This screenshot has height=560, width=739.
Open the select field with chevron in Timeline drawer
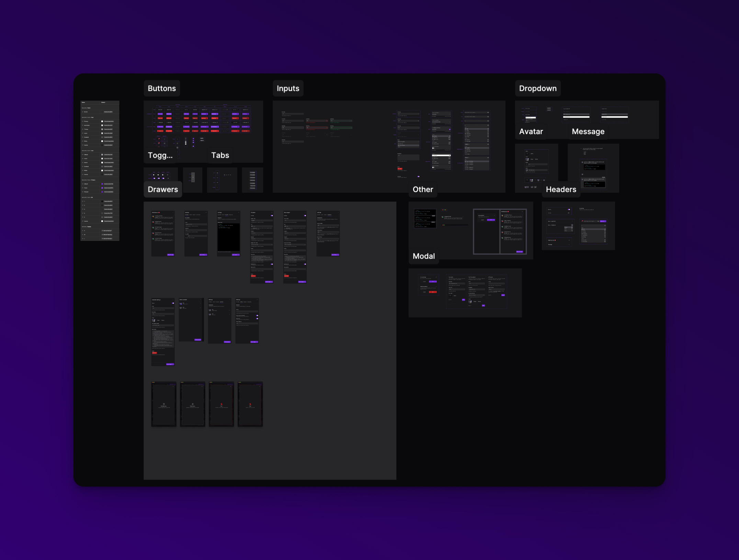coord(262,244)
